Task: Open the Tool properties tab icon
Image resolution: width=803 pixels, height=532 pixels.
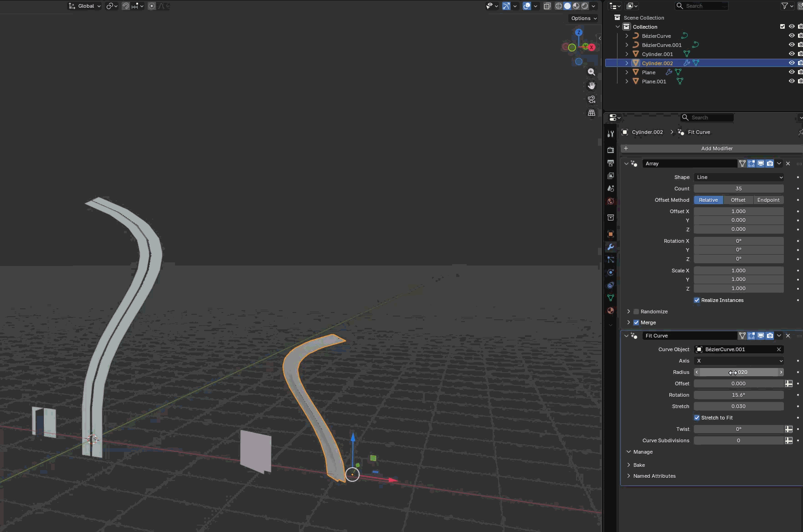Action: pos(611,134)
